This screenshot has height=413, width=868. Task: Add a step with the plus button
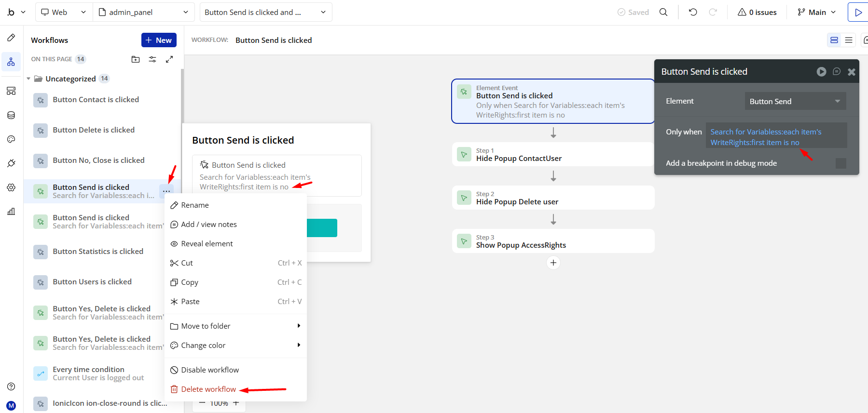553,263
